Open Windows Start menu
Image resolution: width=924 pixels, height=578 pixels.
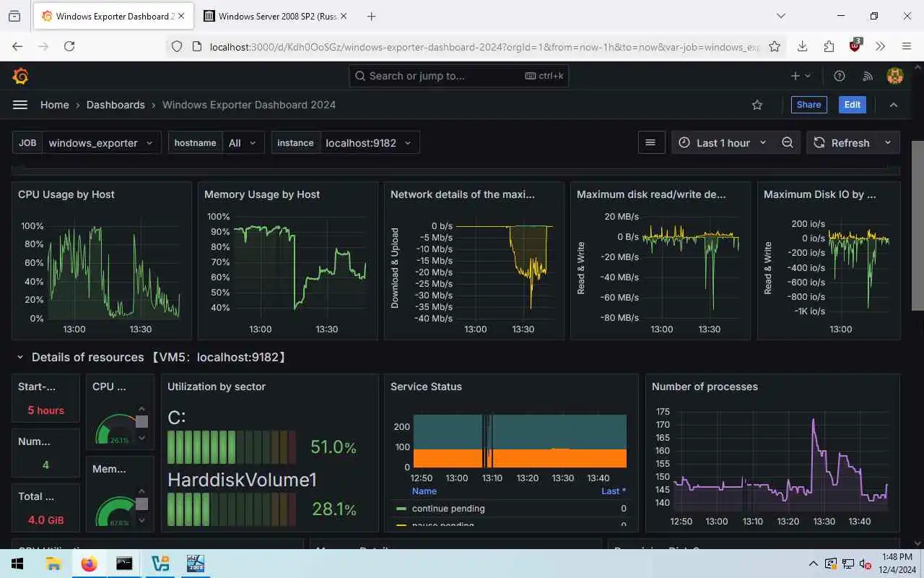point(17,564)
